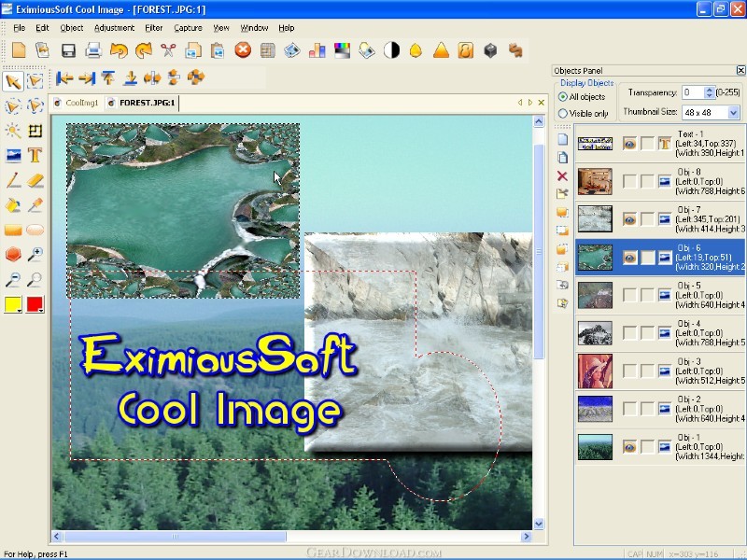Click the Redo arrow icon
Screen dimensions: 747x560
143,50
